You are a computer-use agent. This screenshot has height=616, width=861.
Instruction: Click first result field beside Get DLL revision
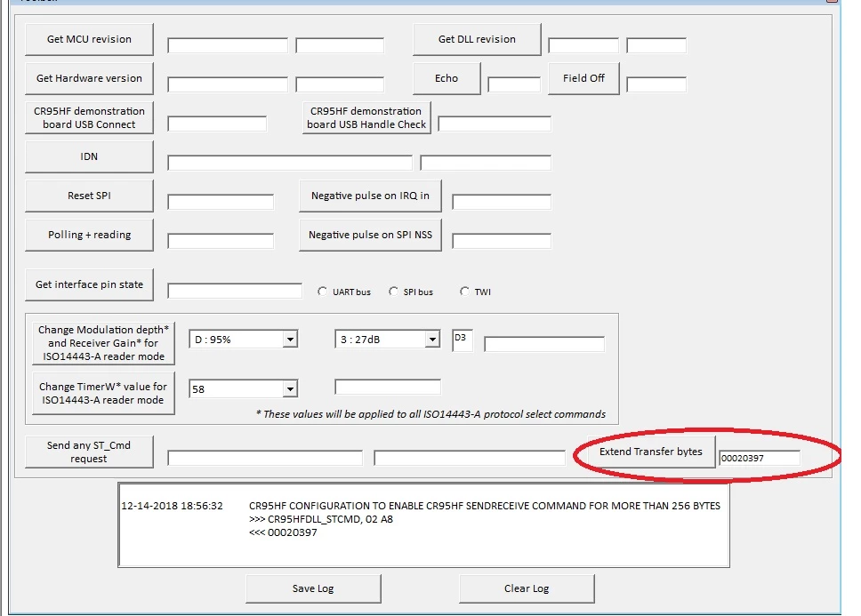(583, 45)
